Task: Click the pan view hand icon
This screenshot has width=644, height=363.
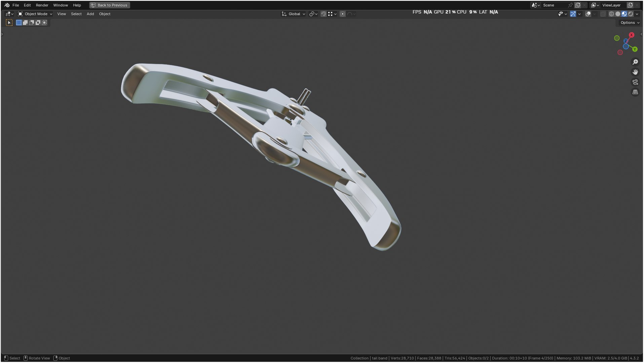Action: click(635, 72)
